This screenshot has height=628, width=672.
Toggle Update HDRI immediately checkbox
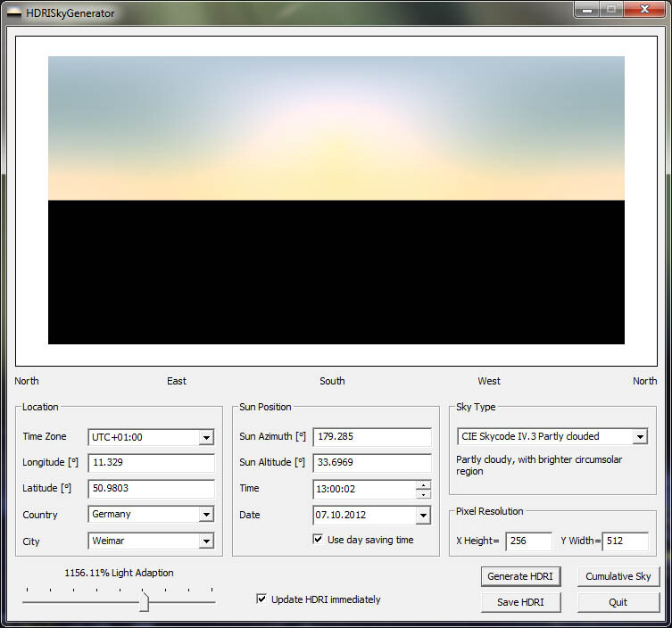click(261, 599)
